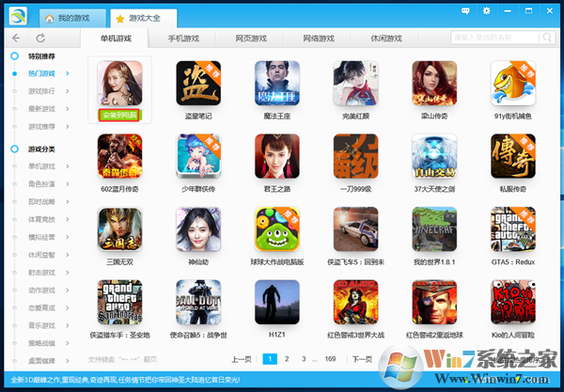Open H1Z1 zombie game icon
Screen dimensions: 564x392
click(x=277, y=302)
